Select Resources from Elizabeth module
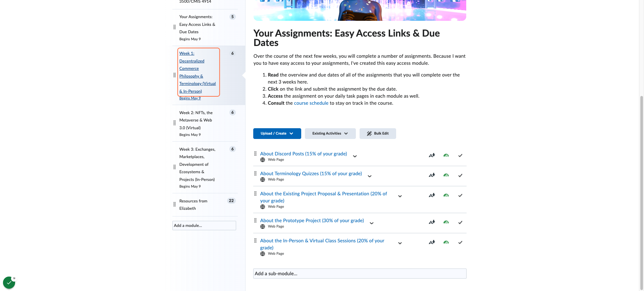 coord(194,205)
